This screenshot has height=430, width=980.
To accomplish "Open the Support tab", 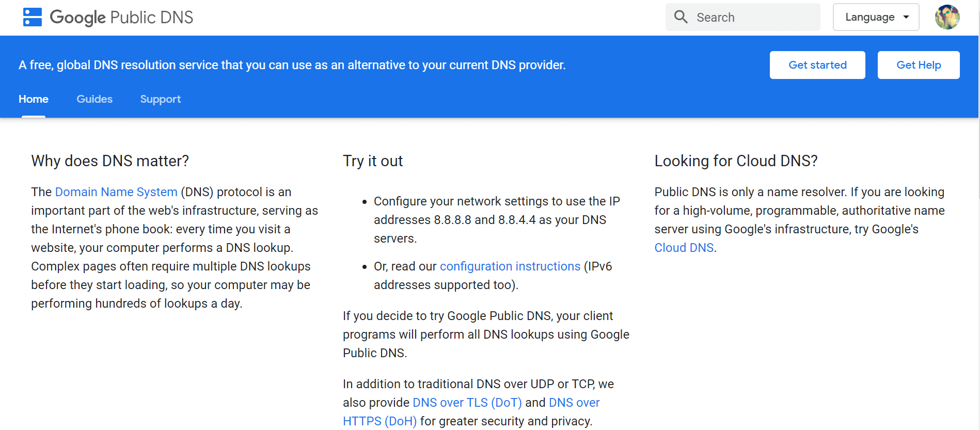I will click(x=161, y=99).
